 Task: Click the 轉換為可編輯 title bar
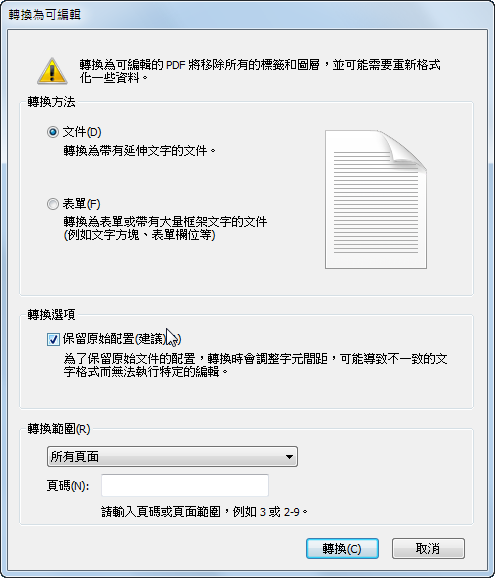coord(247,15)
